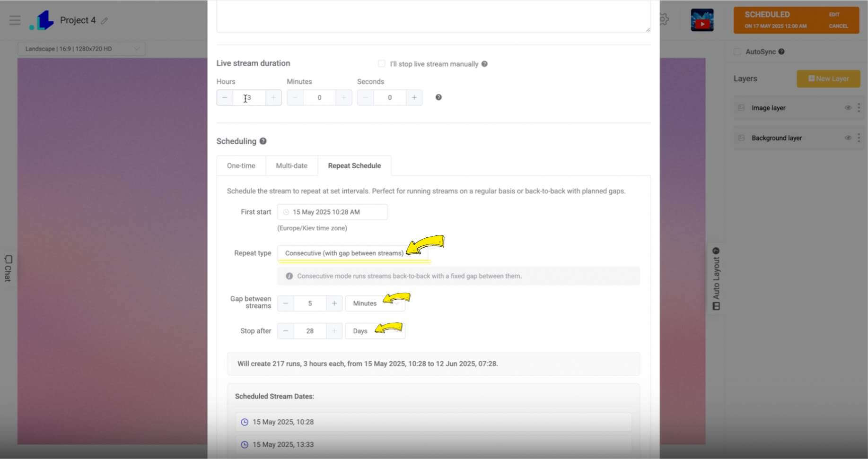Select the Image layer row
Viewport: 868px width, 459px height.
click(799, 108)
